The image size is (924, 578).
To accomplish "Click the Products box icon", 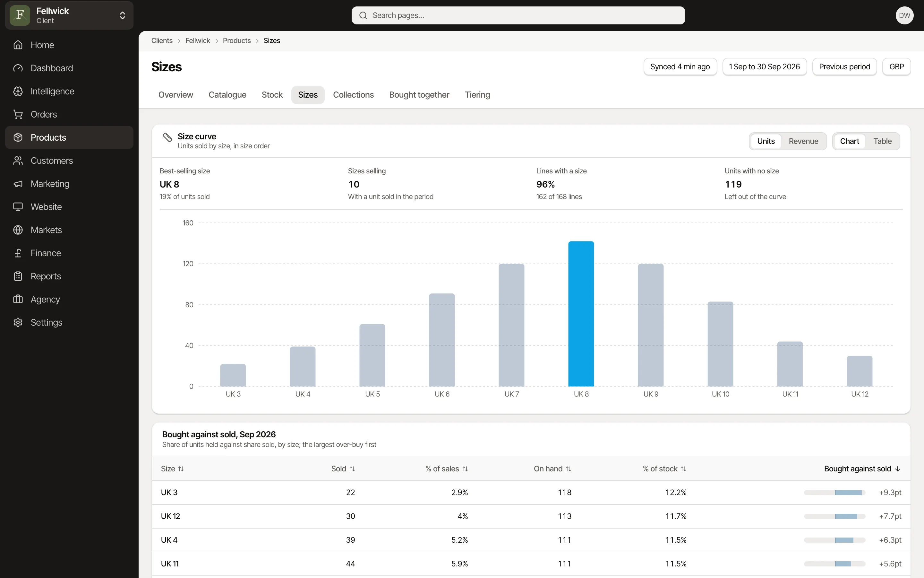I will tap(18, 138).
